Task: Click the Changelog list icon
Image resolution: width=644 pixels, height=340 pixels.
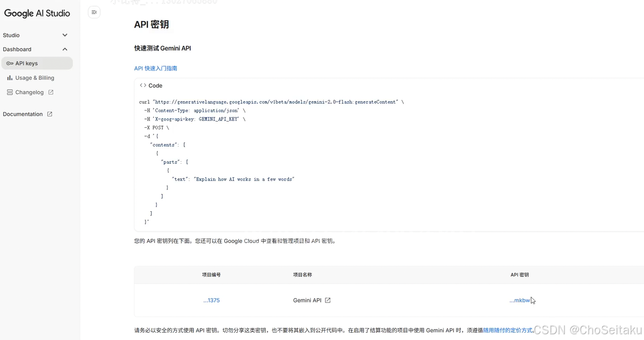Action: (10, 92)
